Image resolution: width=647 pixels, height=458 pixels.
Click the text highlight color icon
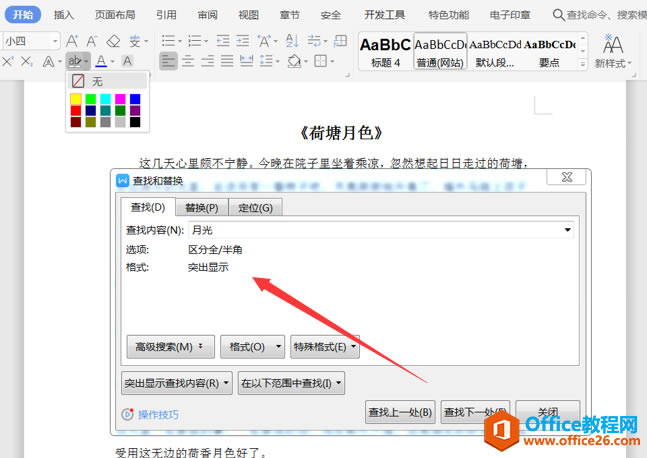pyautogui.click(x=73, y=61)
